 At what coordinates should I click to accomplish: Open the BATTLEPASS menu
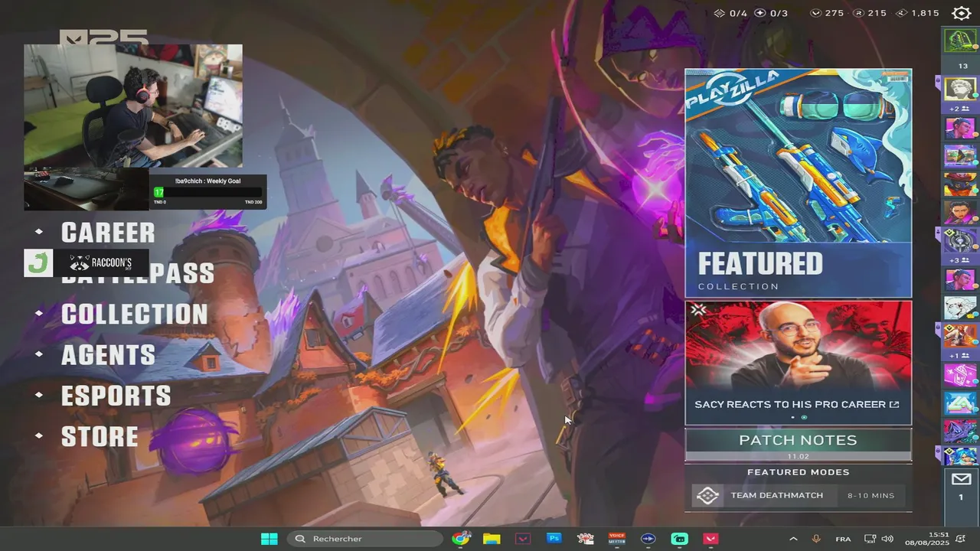pyautogui.click(x=138, y=273)
